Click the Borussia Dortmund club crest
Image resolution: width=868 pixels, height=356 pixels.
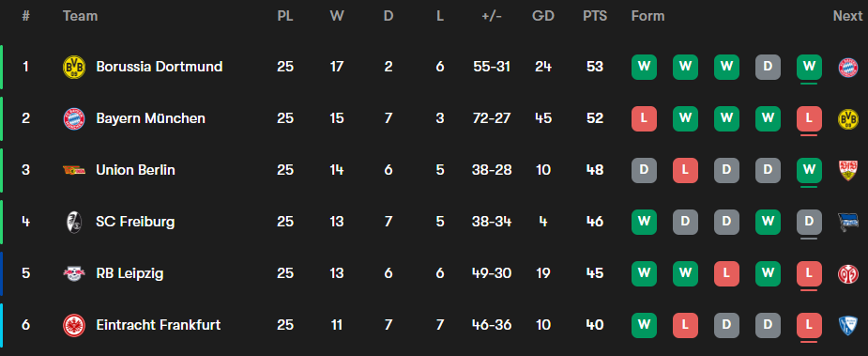[73, 67]
